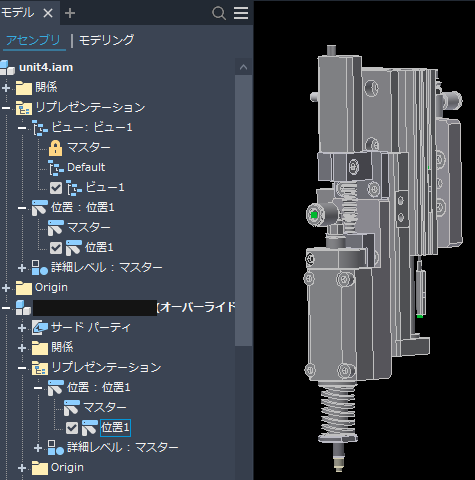The width and height of the screenshot is (475, 480).
Task: Click the scroll up arrow in browser
Action: click(243, 67)
